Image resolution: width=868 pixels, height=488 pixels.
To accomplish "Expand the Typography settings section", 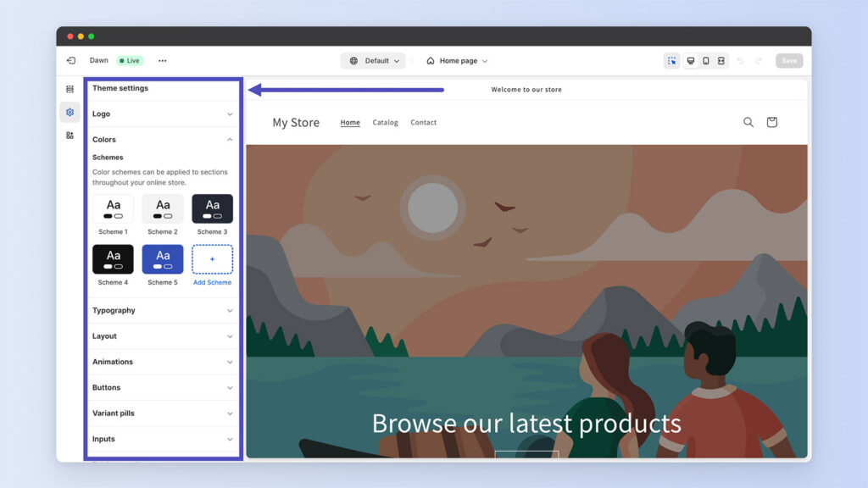I will click(162, 311).
